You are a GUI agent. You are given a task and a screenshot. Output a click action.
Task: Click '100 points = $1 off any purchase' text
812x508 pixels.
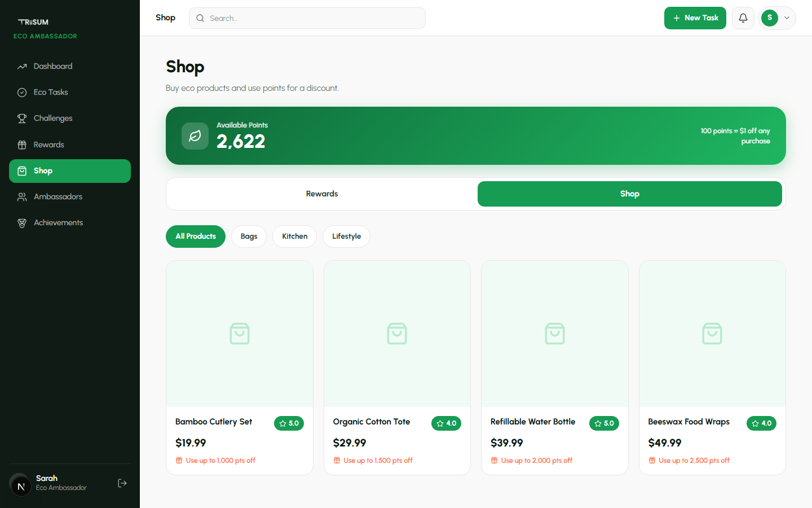735,136
